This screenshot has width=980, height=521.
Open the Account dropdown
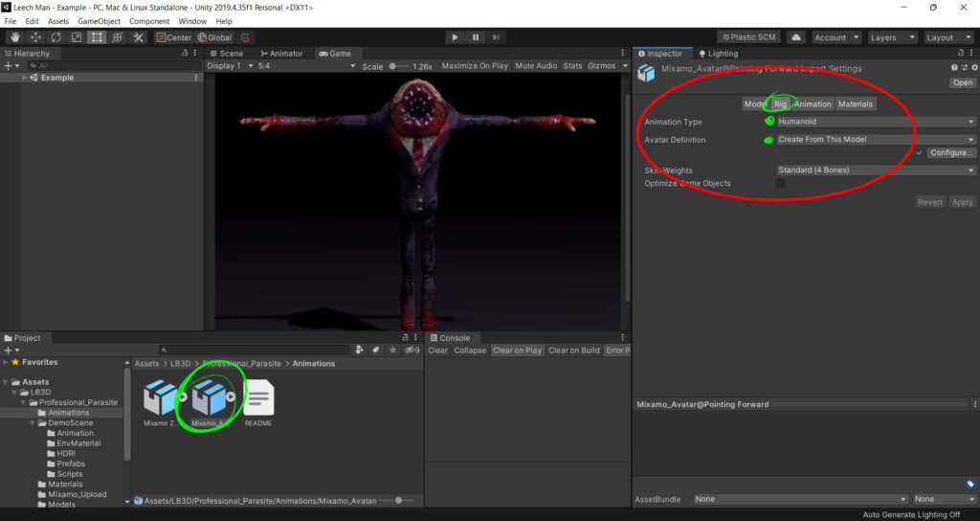pos(836,37)
